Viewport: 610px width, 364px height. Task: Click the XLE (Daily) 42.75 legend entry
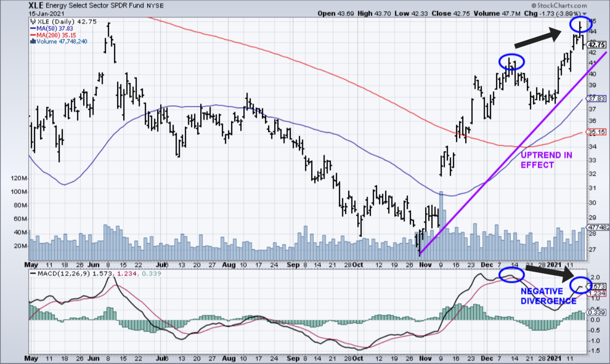click(67, 22)
